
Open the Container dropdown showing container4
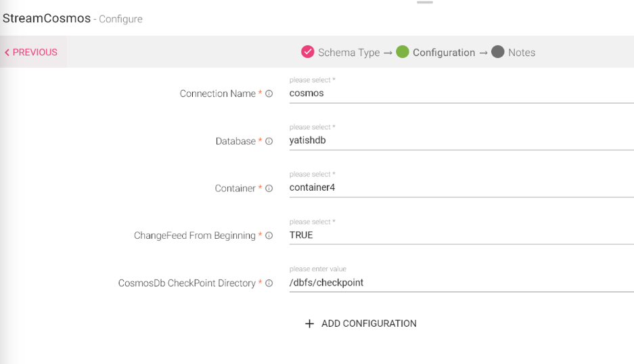[461, 187]
